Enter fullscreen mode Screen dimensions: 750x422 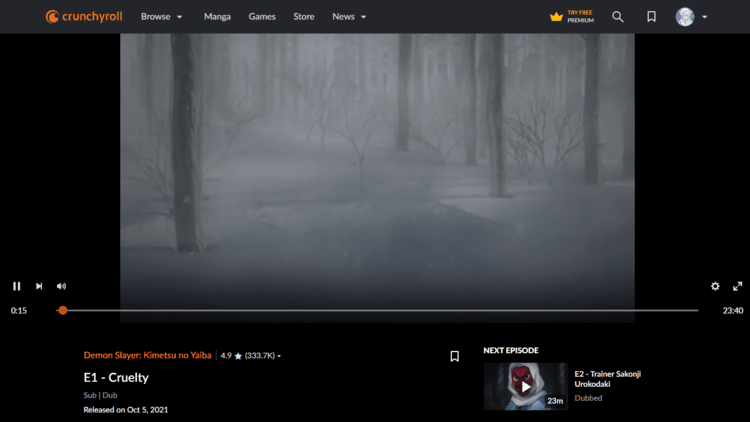pyautogui.click(x=738, y=286)
